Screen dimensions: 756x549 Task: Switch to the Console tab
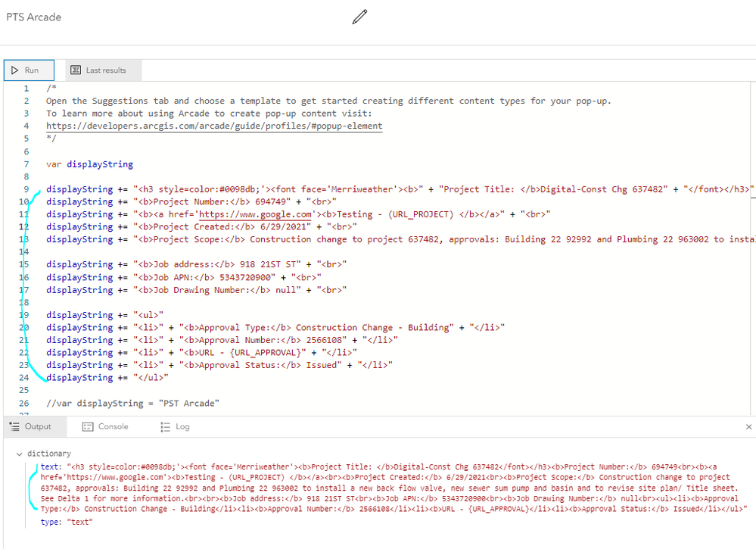pos(105,426)
